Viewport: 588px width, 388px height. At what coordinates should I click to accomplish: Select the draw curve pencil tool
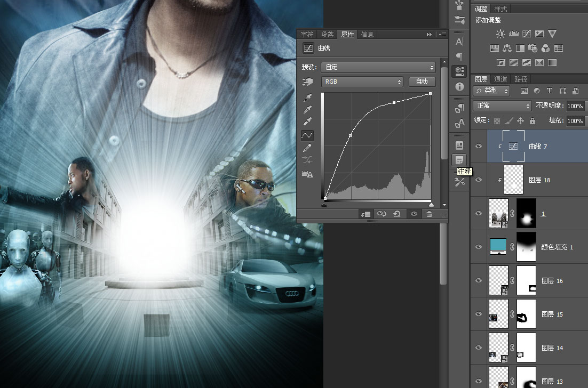click(x=307, y=148)
